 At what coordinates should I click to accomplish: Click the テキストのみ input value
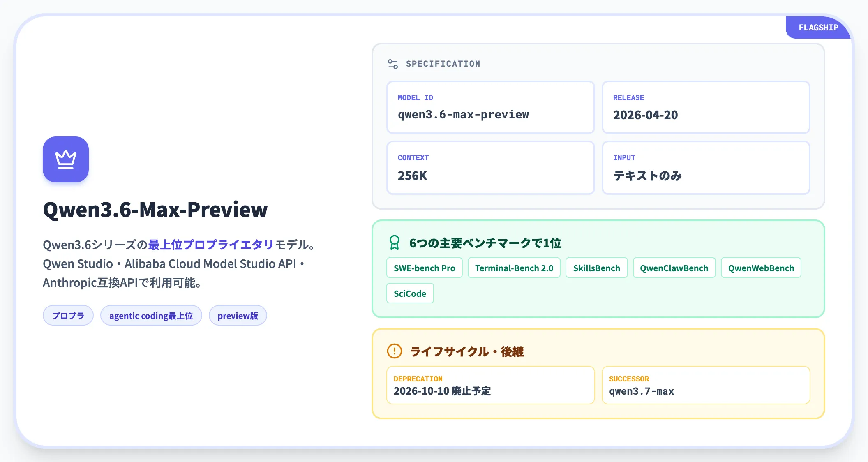(647, 176)
